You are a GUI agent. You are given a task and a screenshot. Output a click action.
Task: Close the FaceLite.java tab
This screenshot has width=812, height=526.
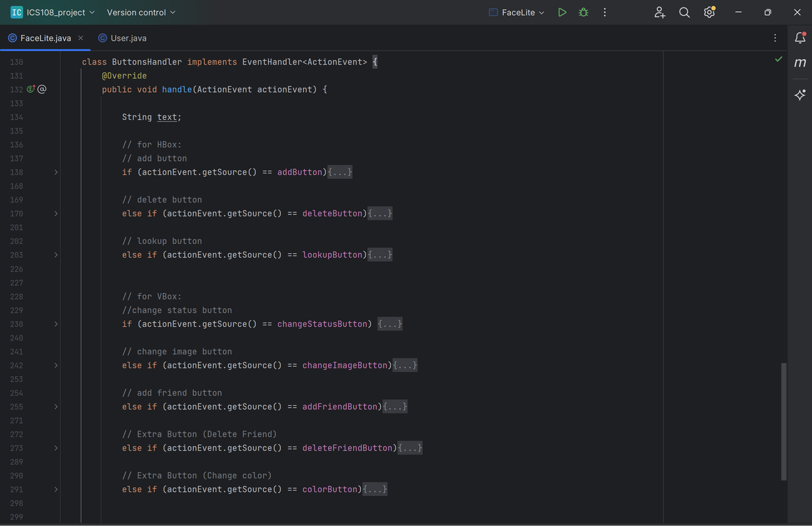coord(81,38)
